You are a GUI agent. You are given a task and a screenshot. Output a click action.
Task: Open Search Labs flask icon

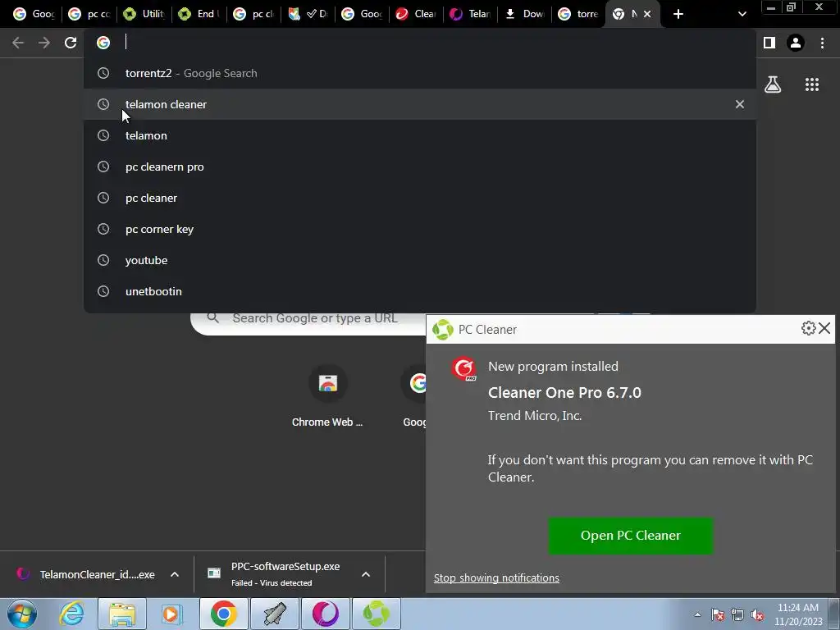[772, 84]
